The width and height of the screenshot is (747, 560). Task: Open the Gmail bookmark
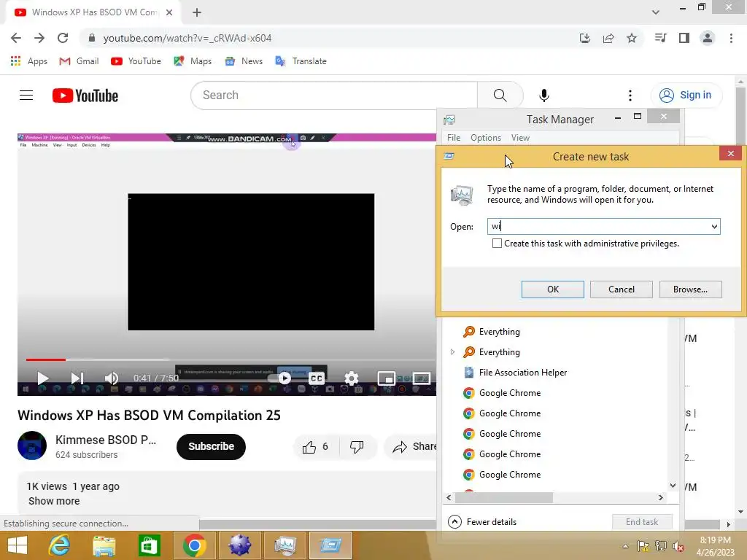(79, 61)
